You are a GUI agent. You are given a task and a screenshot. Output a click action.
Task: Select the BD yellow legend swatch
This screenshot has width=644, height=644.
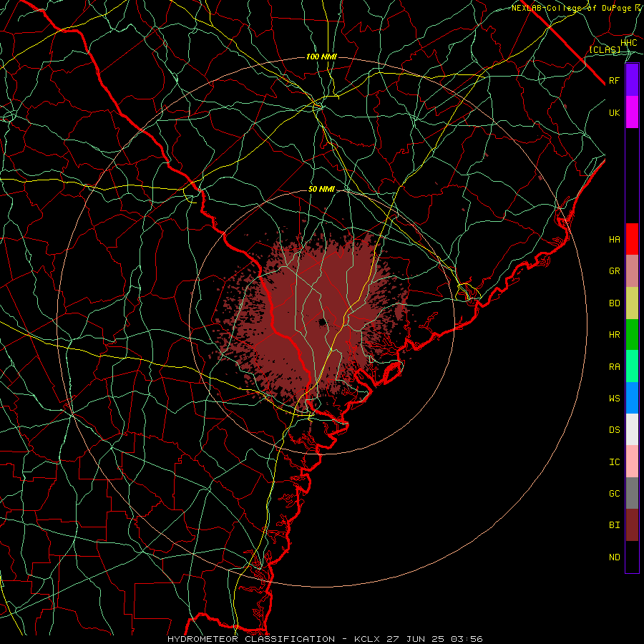pyautogui.click(x=632, y=303)
